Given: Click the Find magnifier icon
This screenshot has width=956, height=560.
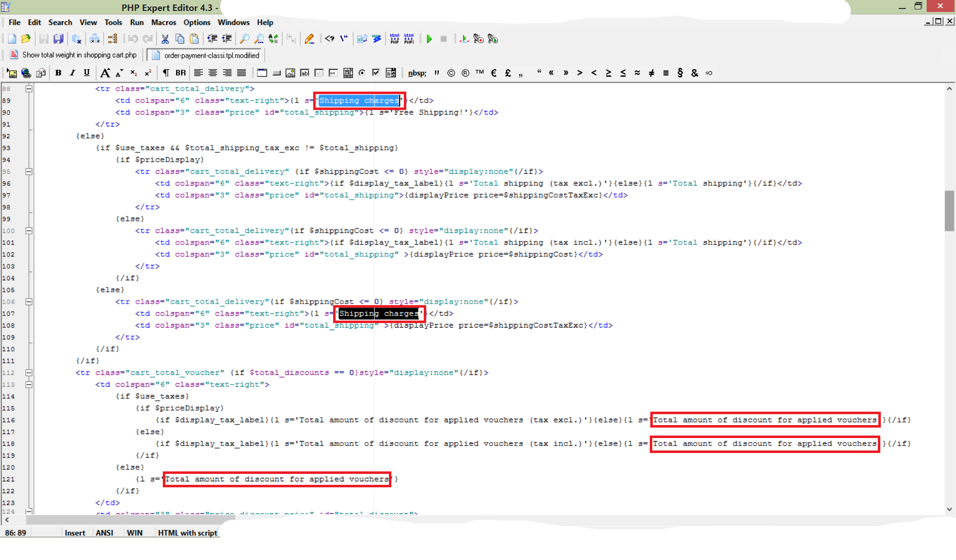Looking at the screenshot, I should [244, 39].
